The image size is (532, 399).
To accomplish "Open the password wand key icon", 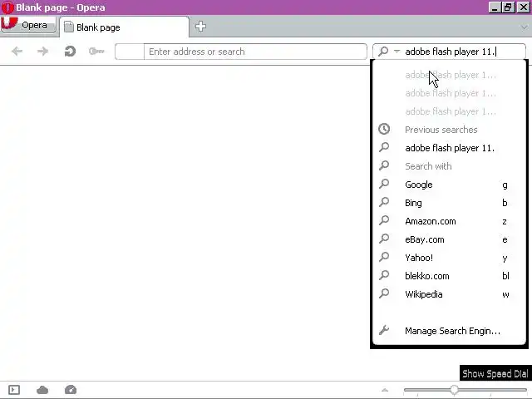I will point(96,52).
